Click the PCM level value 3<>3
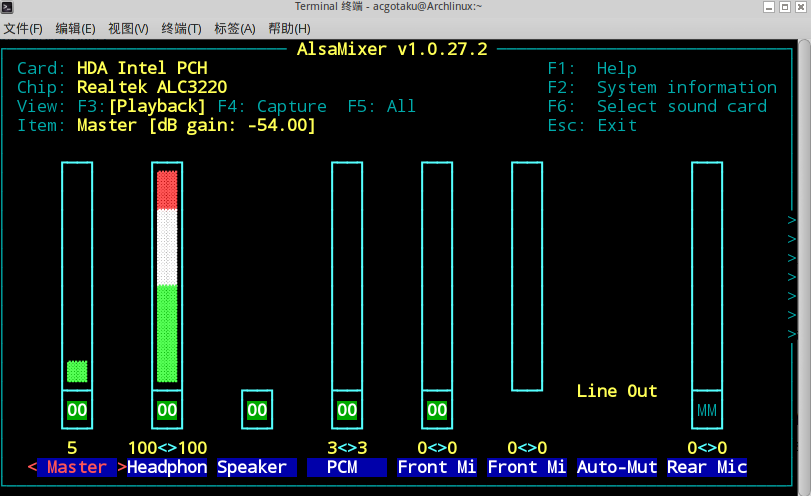Screen dimensions: 811x496 click(347, 448)
